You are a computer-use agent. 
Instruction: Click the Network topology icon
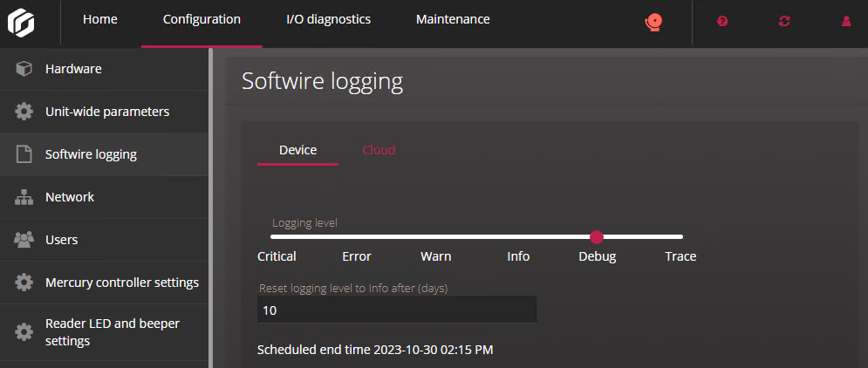pyautogui.click(x=24, y=197)
